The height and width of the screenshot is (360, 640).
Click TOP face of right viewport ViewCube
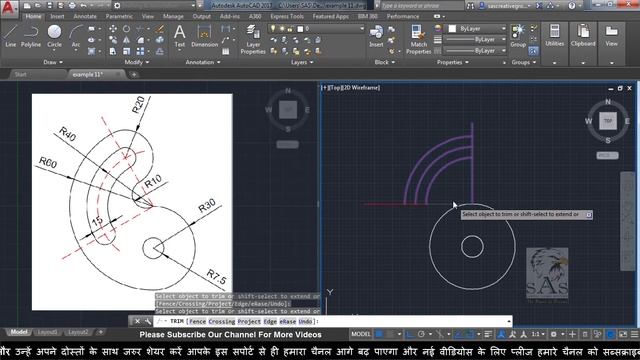point(608,121)
